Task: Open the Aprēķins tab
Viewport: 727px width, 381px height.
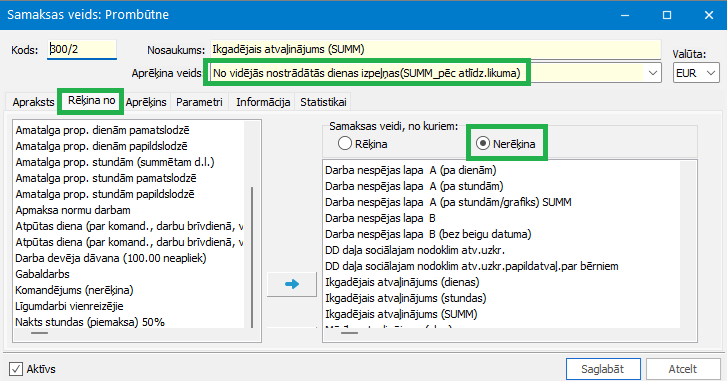Action: (x=146, y=102)
